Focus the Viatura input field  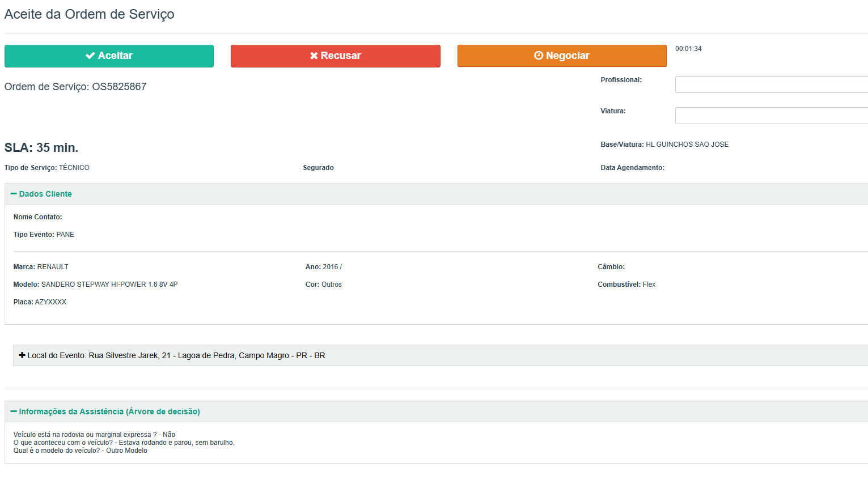click(x=771, y=116)
